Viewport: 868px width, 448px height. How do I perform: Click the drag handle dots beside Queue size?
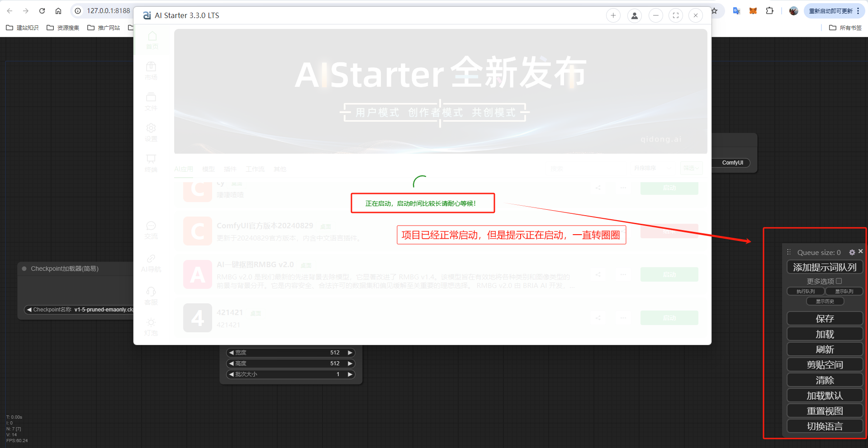click(x=789, y=252)
